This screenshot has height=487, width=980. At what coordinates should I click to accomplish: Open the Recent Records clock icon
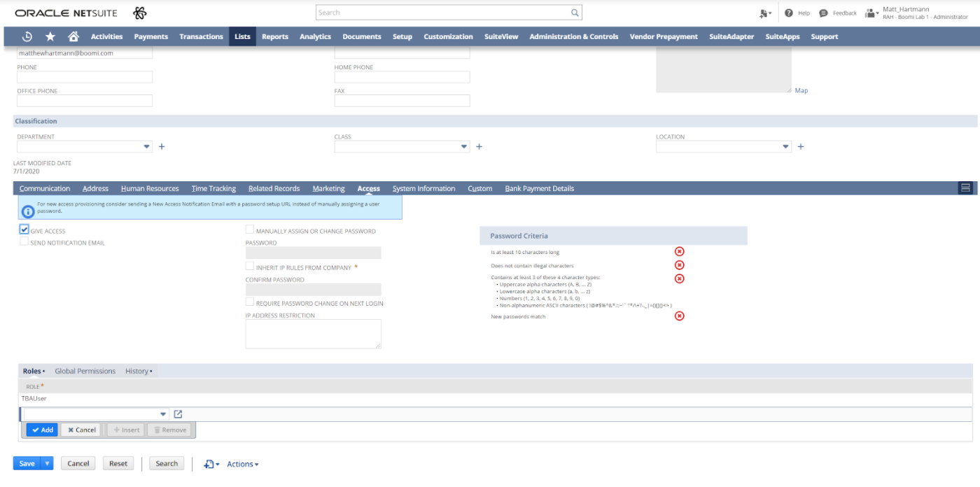(x=27, y=36)
